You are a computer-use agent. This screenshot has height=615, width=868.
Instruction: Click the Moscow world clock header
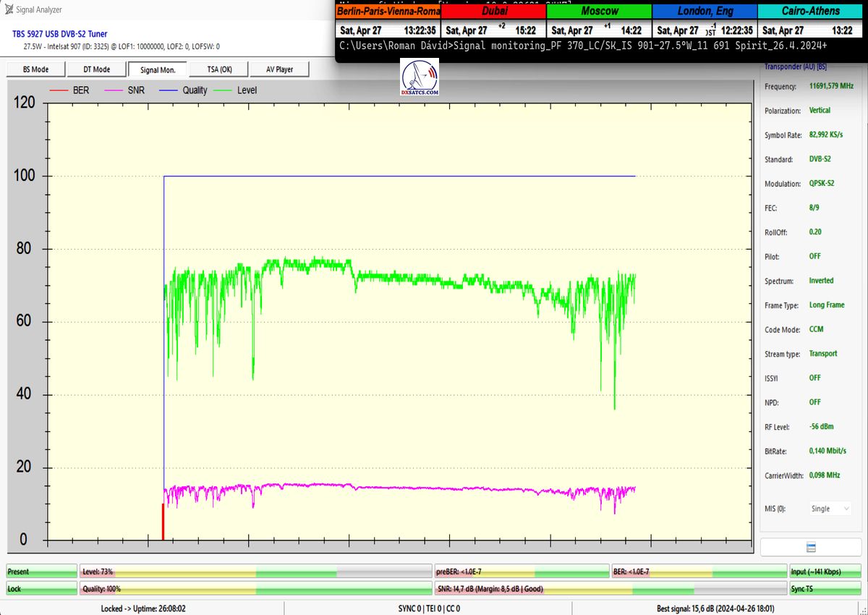coord(599,12)
